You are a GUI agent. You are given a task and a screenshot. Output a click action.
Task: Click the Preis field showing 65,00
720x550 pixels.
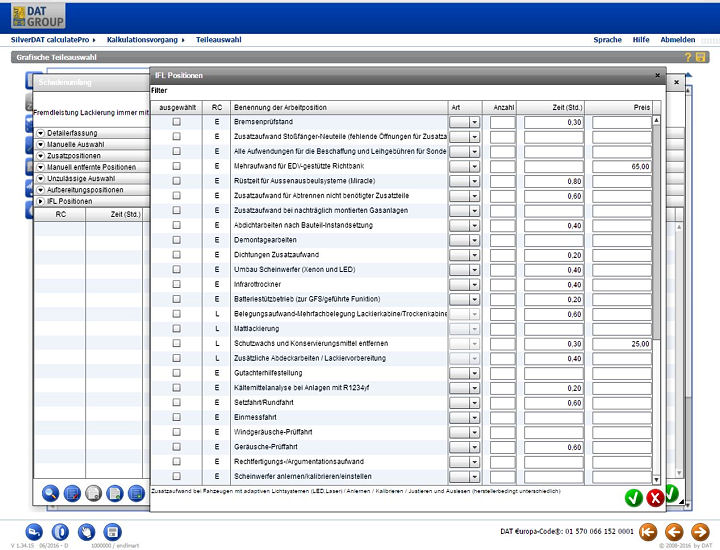[x=622, y=167]
